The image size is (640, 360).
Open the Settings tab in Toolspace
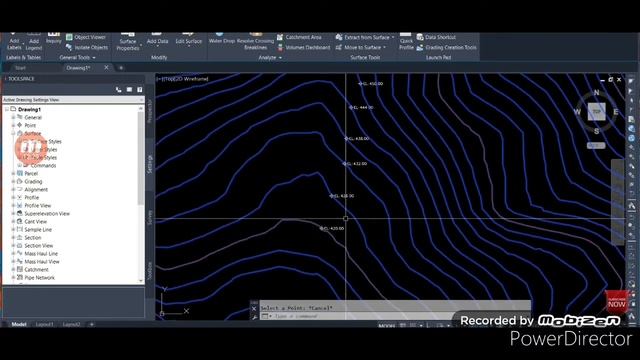149,164
